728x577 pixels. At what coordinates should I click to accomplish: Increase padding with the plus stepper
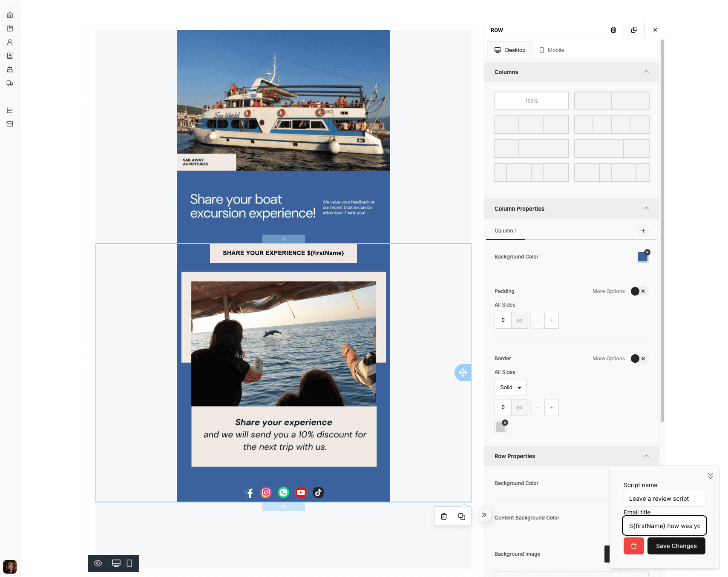click(x=552, y=320)
